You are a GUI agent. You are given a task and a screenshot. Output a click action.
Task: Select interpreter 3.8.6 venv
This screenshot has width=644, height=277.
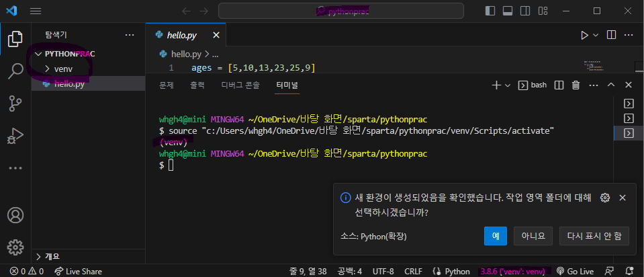tap(512, 272)
